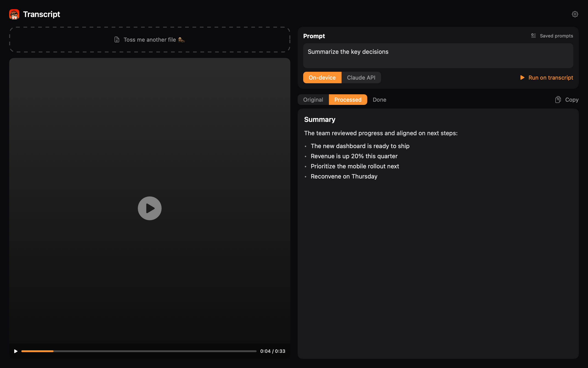Click the orange Run play triangle icon

522,78
